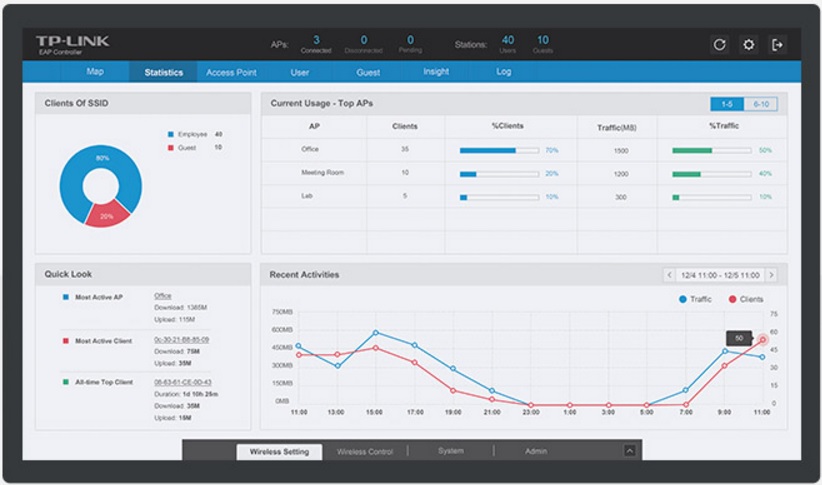Expand the bottom settings panel arrow
Viewport: 822px width, 485px height.
(630, 451)
